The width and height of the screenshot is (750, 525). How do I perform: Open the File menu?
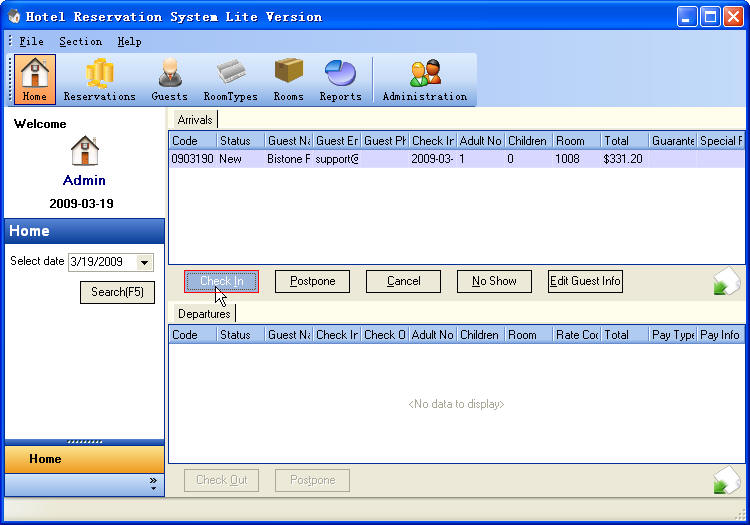(31, 42)
